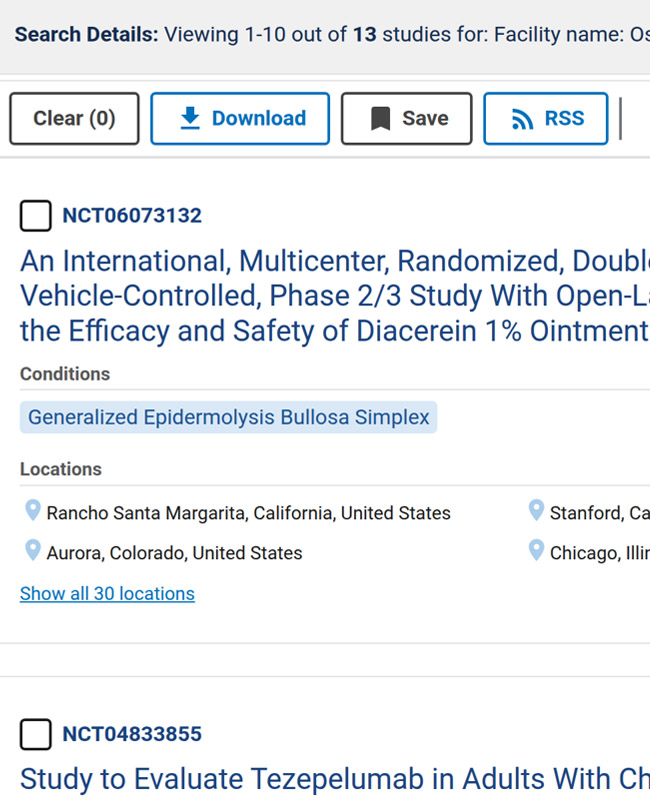650x800 pixels.
Task: Select the NCT06073132 study checkbox
Action: 36,216
